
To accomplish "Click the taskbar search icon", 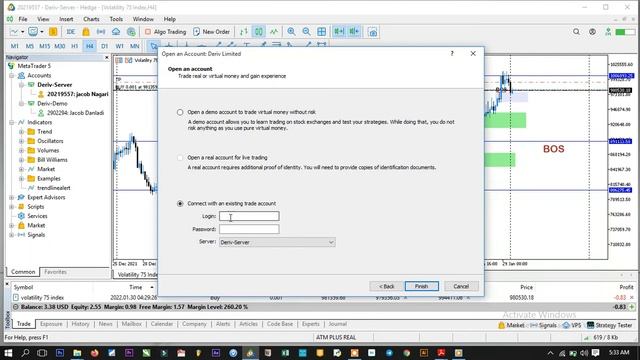I will (x=25, y=353).
